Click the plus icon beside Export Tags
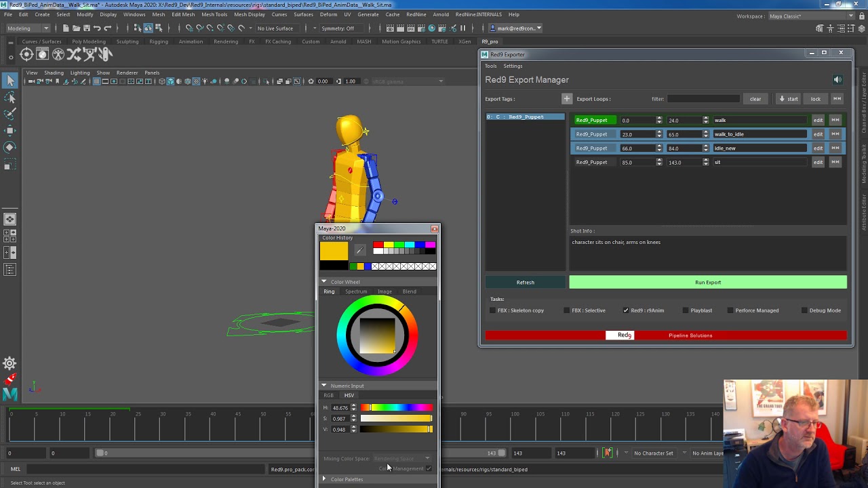 (x=567, y=99)
